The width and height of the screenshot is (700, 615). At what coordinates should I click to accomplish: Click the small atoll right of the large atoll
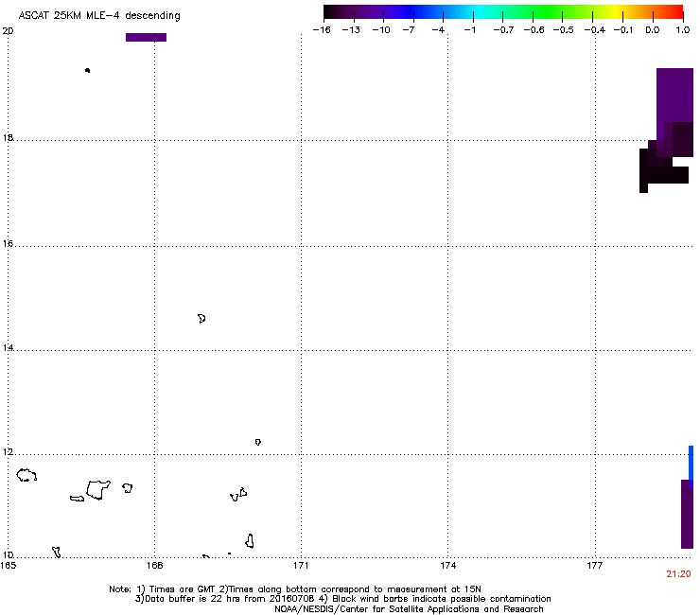point(128,487)
